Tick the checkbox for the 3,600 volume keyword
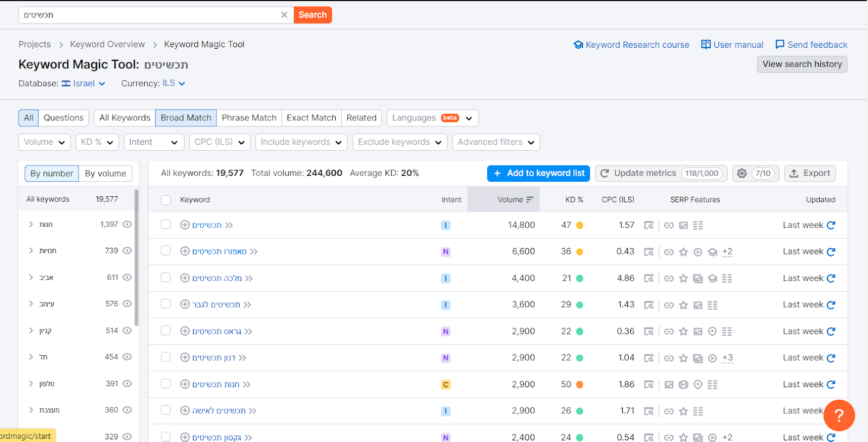 [166, 304]
